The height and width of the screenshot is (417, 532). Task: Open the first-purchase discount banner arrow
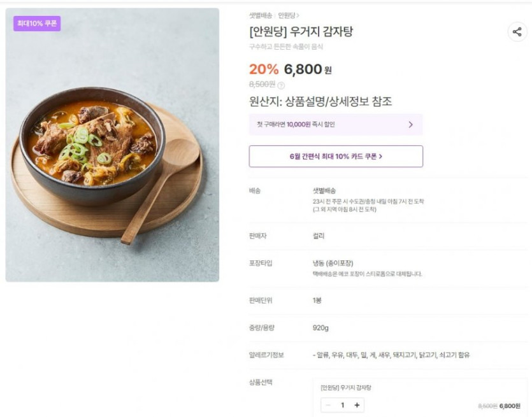coord(411,125)
